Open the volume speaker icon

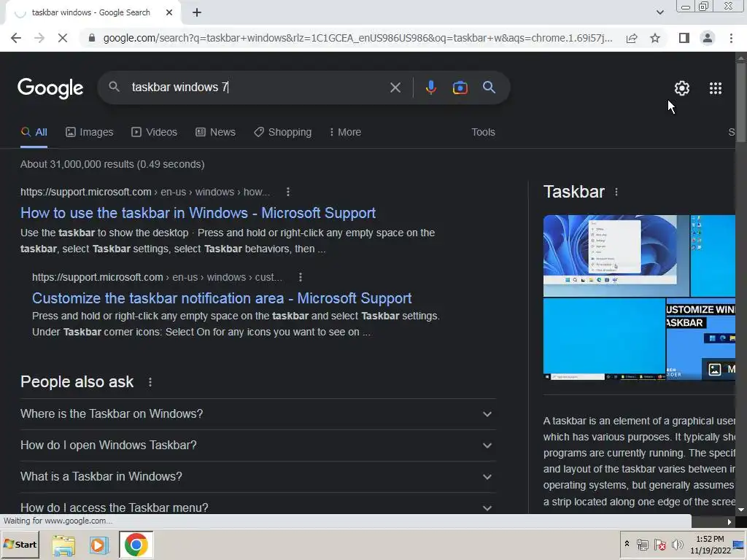[x=677, y=545]
